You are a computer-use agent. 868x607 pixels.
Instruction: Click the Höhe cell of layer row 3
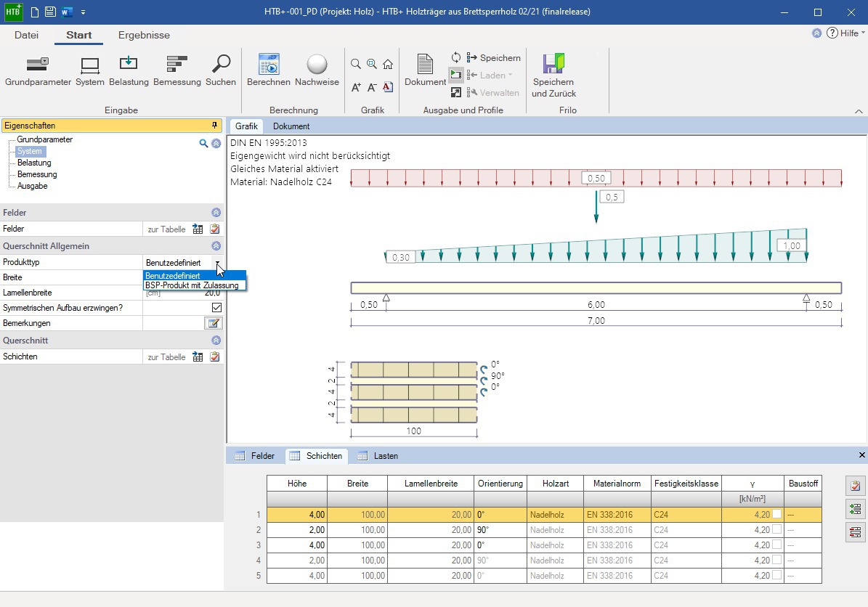[x=296, y=545]
